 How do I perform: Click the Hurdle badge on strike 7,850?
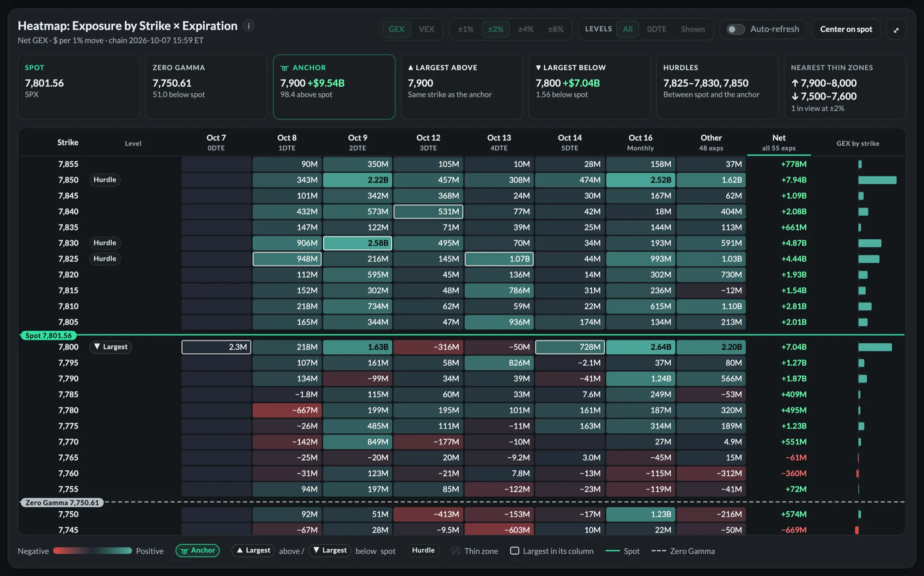[x=105, y=180]
